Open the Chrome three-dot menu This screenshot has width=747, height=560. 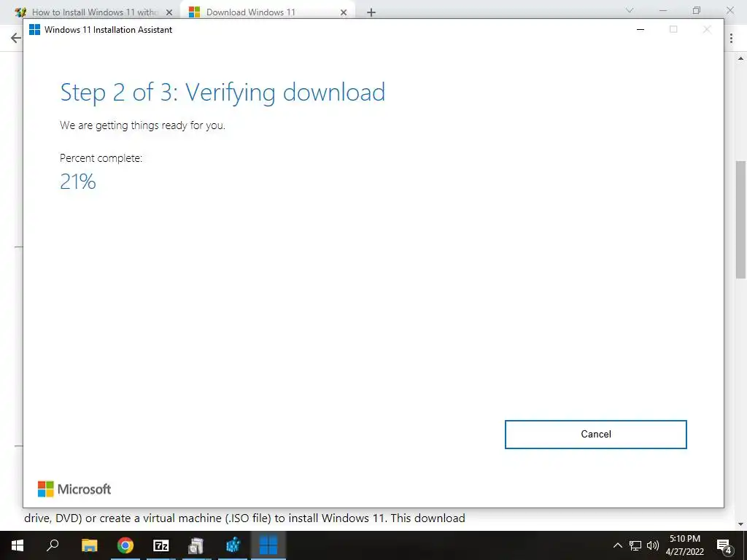[x=731, y=39]
